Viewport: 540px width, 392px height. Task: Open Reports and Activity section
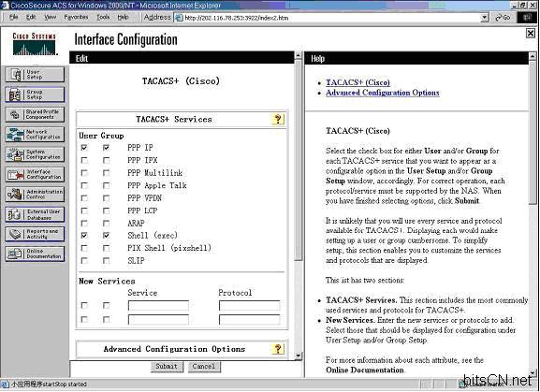(x=35, y=235)
